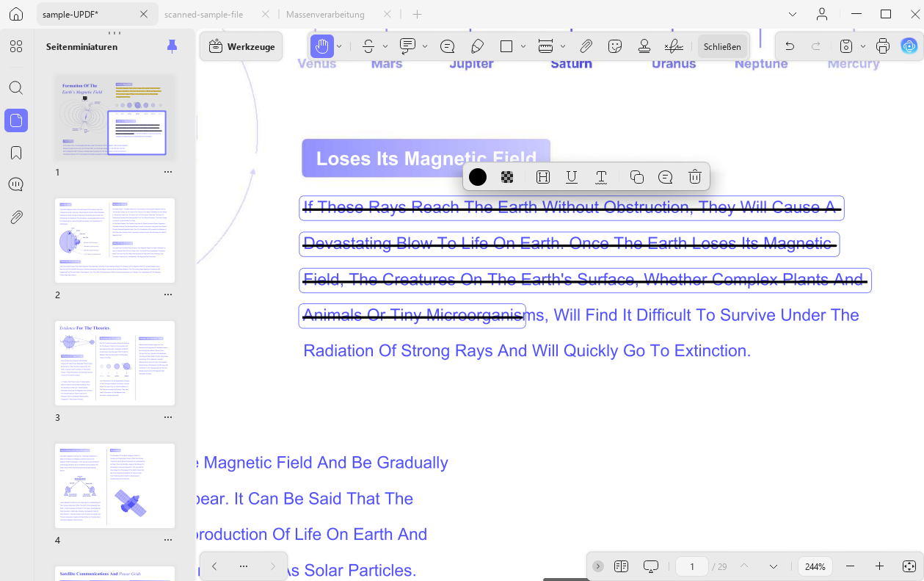Open the black color swatch in the annotation popup
Image resolution: width=924 pixels, height=581 pixels.
point(478,177)
